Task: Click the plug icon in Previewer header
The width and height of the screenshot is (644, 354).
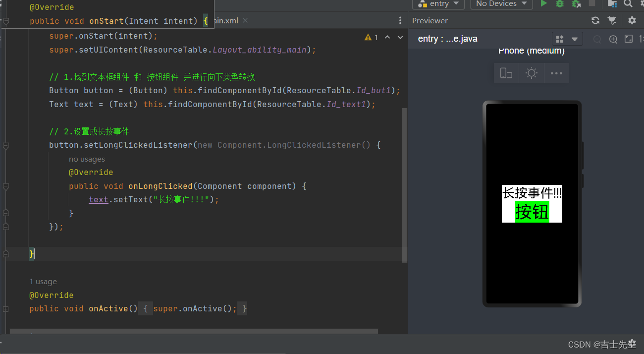Action: [x=612, y=20]
